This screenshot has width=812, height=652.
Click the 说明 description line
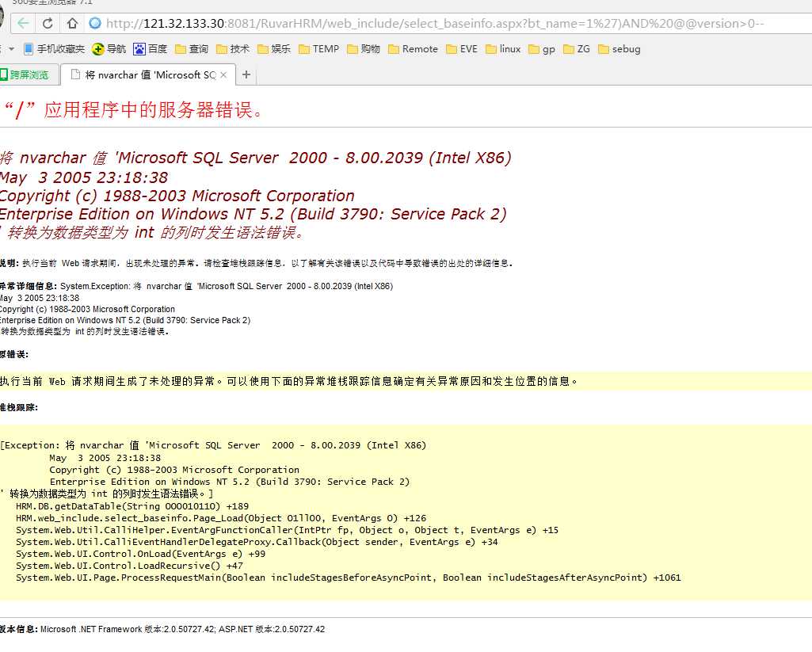257,264
